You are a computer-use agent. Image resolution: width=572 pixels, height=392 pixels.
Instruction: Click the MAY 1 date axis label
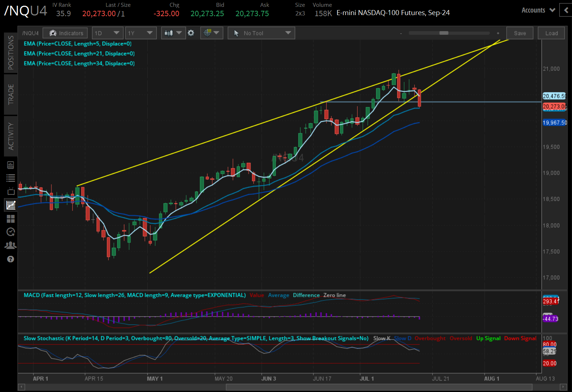[155, 379]
